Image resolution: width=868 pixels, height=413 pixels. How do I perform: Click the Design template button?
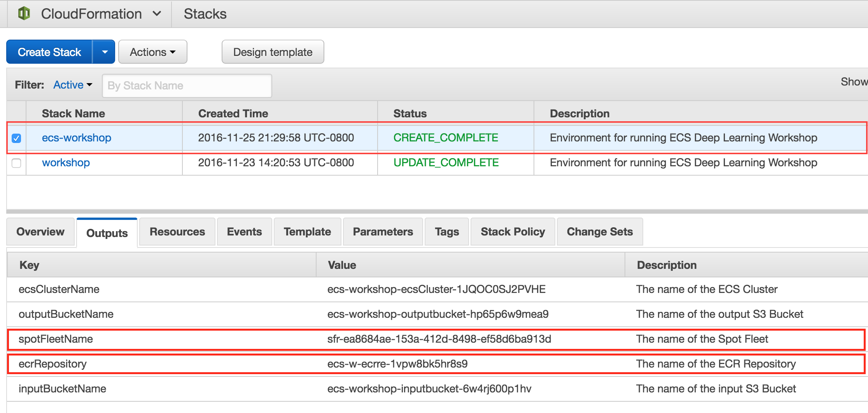273,52
